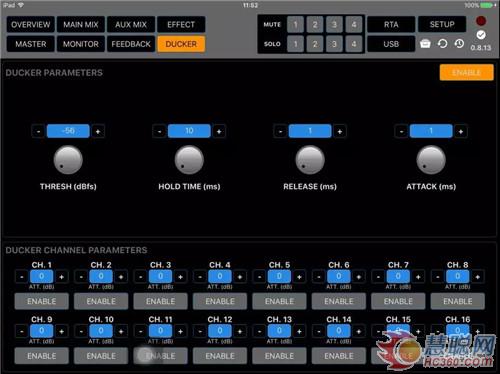Click the red record indicator

click(x=481, y=21)
